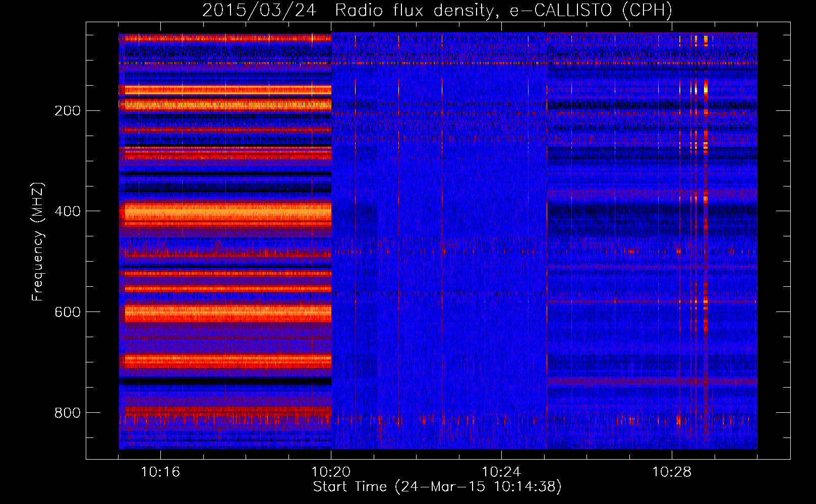The width and height of the screenshot is (816, 504).
Task: Click the 600 frequency tick label
Action: click(x=68, y=312)
